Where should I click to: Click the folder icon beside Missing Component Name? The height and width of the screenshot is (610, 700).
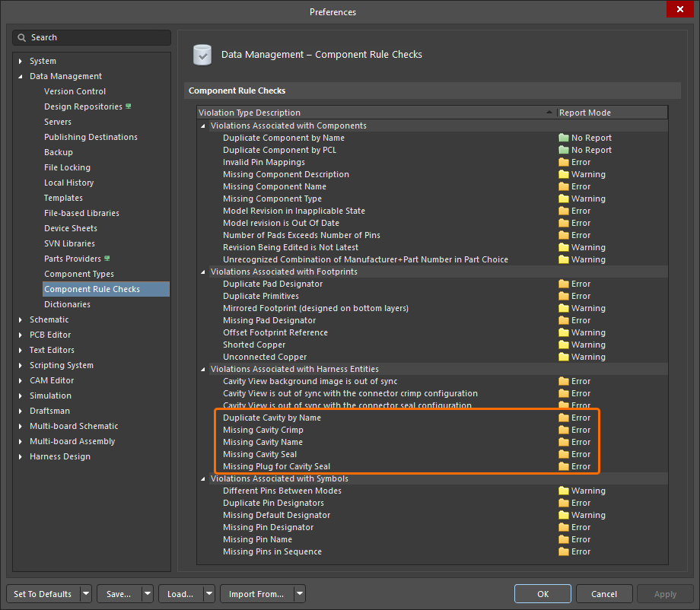pos(563,186)
